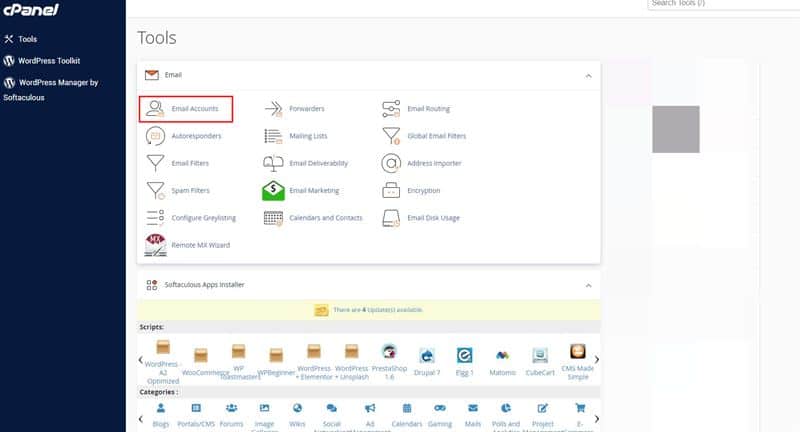This screenshot has height=432, width=800.
Task: Install WordPress A2 Optimized script
Action: [x=163, y=362]
